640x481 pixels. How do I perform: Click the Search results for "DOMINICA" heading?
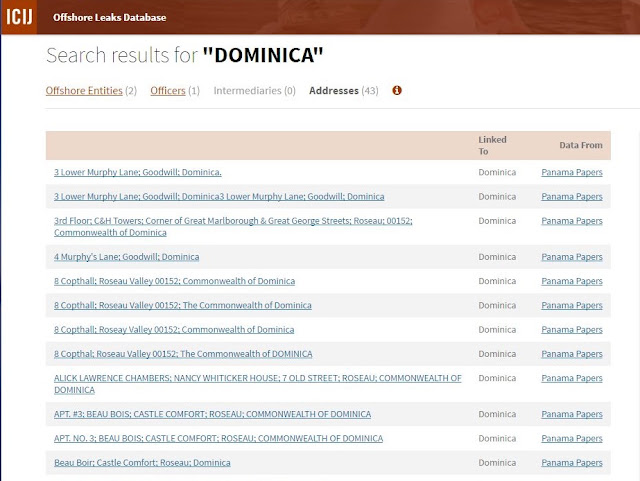tap(184, 55)
